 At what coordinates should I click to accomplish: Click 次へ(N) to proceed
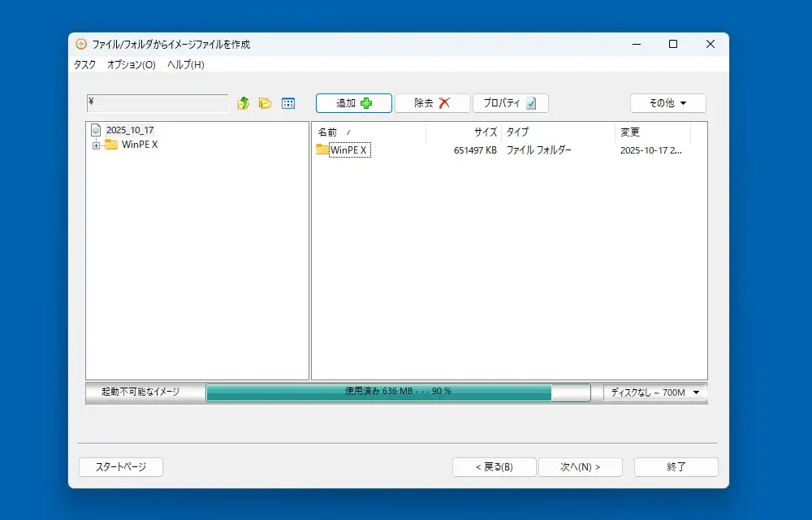[580, 467]
